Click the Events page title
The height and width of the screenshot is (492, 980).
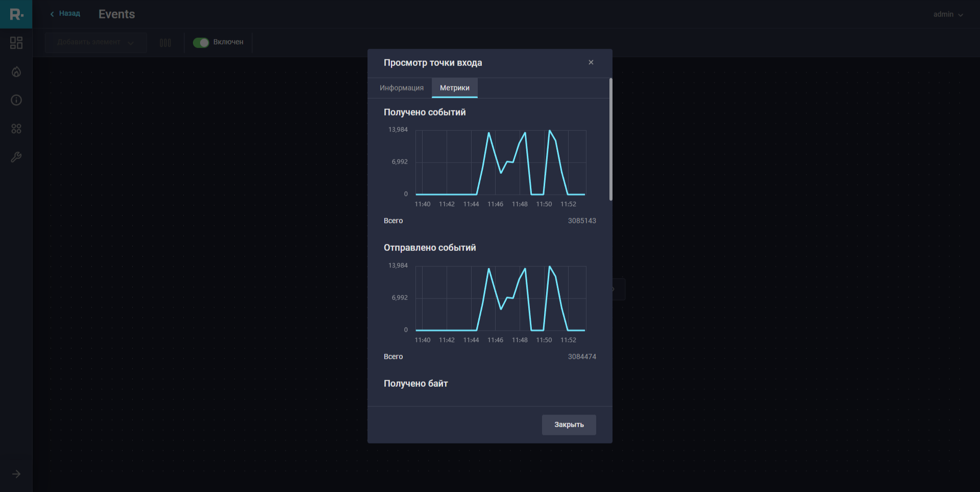tap(117, 14)
